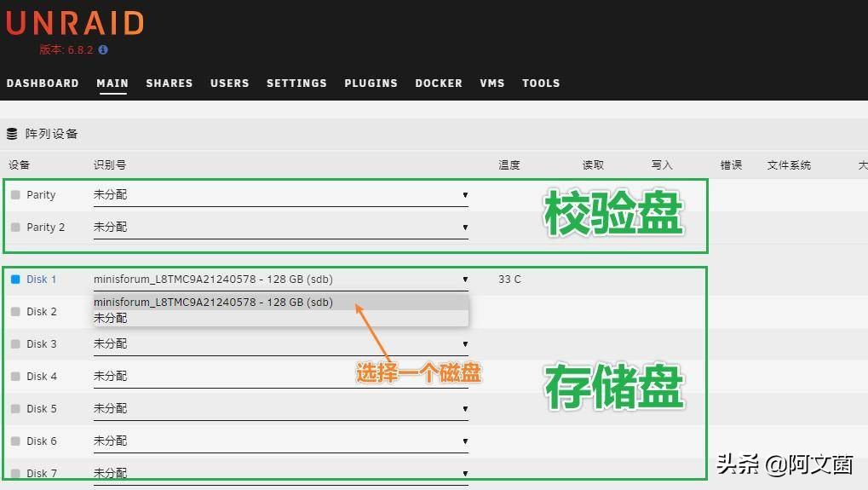868x490 pixels.
Task: Click the Disk 3 row label
Action: coord(42,343)
